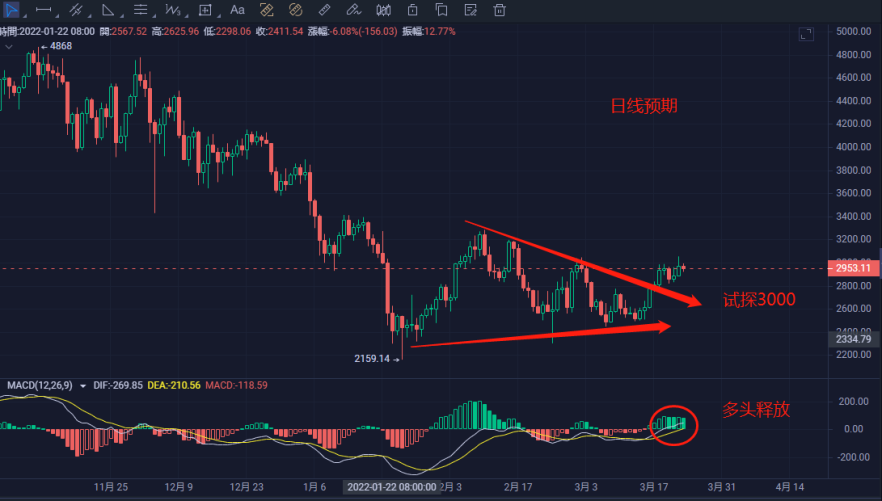This screenshot has width=882, height=501.
Task: Select the horizontal line drawing tool
Action: (41, 10)
